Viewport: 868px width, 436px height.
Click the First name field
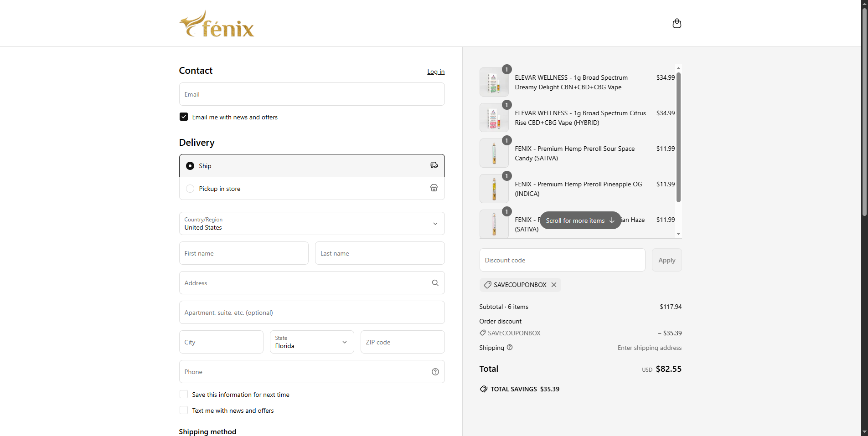pyautogui.click(x=244, y=253)
